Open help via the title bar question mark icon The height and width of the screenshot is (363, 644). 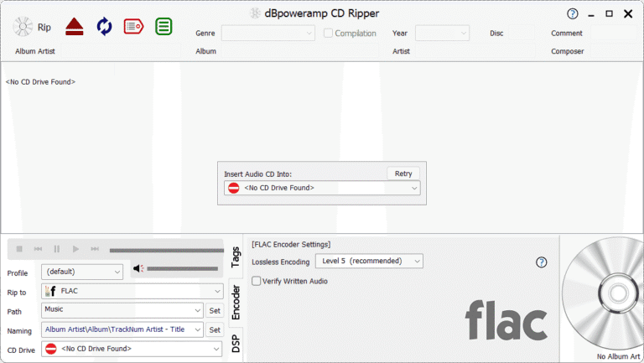[573, 14]
